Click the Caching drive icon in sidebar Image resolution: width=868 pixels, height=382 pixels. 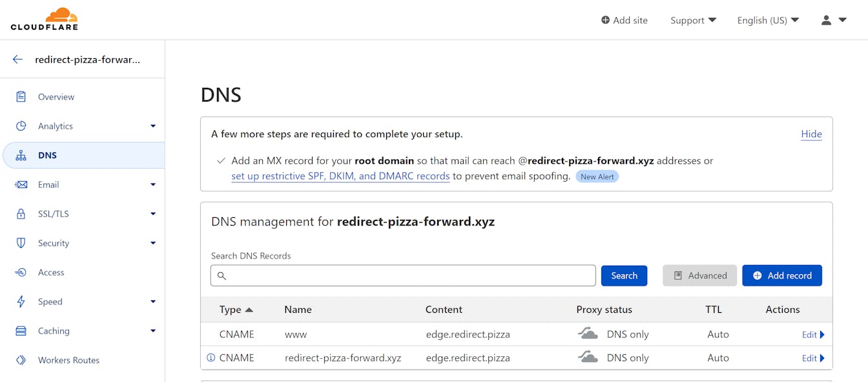[21, 331]
